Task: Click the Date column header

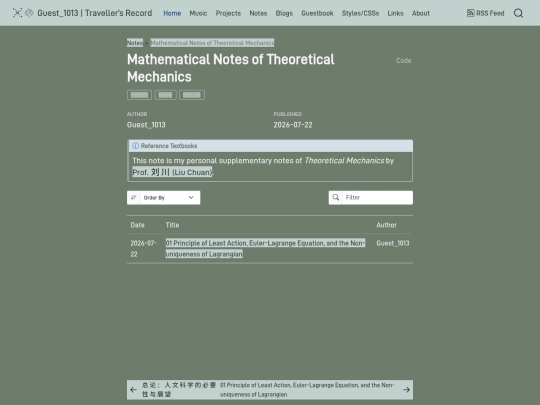Action: (137, 225)
